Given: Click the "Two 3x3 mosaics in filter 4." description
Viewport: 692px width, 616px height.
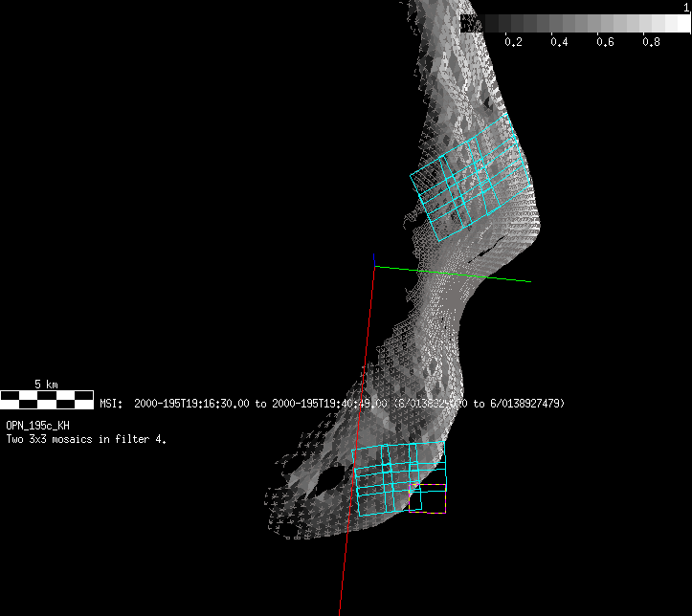Looking at the screenshot, I should point(86,439).
